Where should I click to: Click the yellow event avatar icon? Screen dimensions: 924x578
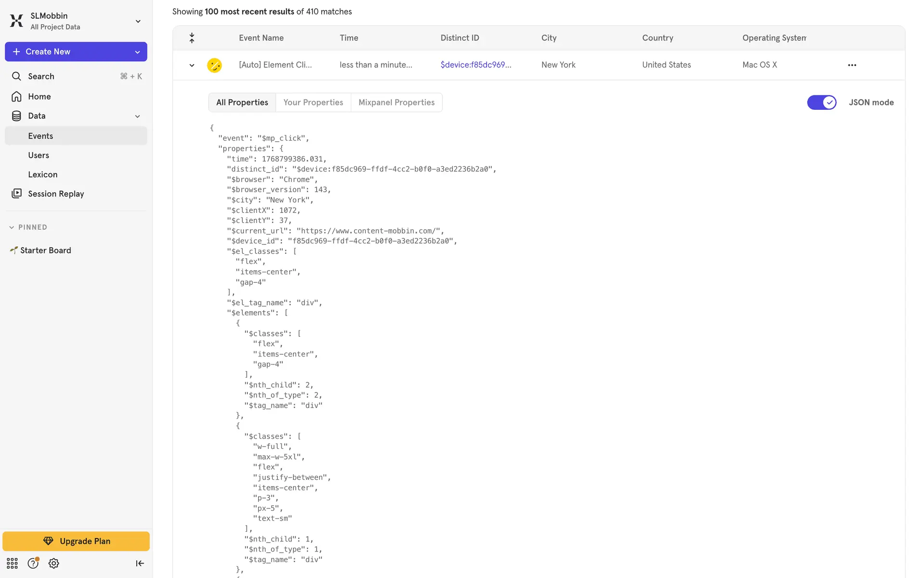click(214, 65)
